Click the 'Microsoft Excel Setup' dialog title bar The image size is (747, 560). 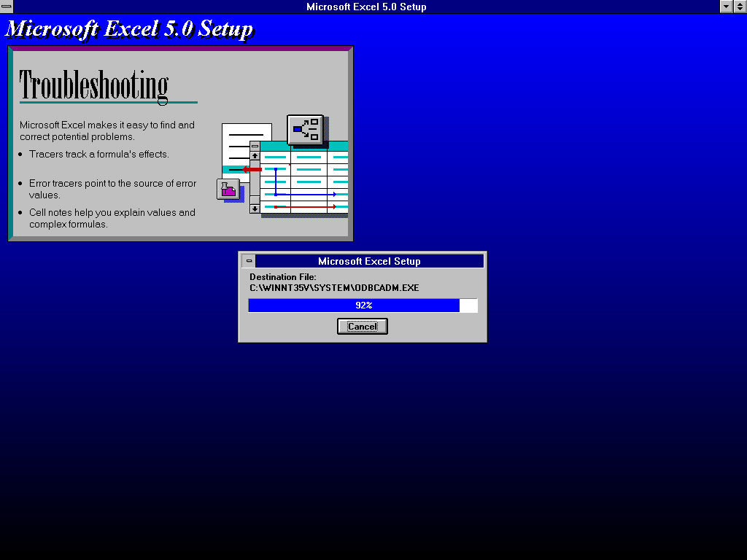(370, 261)
